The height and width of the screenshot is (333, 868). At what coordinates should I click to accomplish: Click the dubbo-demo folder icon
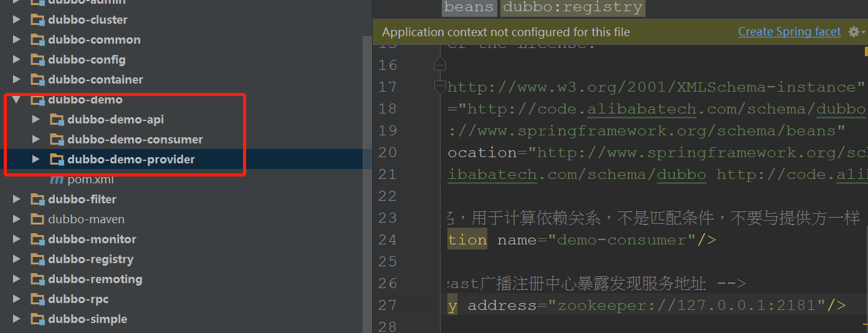[x=38, y=100]
